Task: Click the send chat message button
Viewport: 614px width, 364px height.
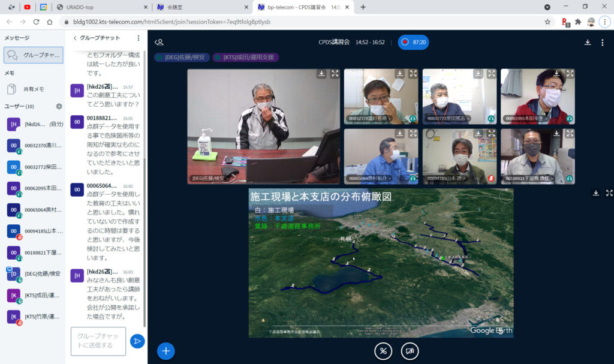Action: tap(137, 341)
